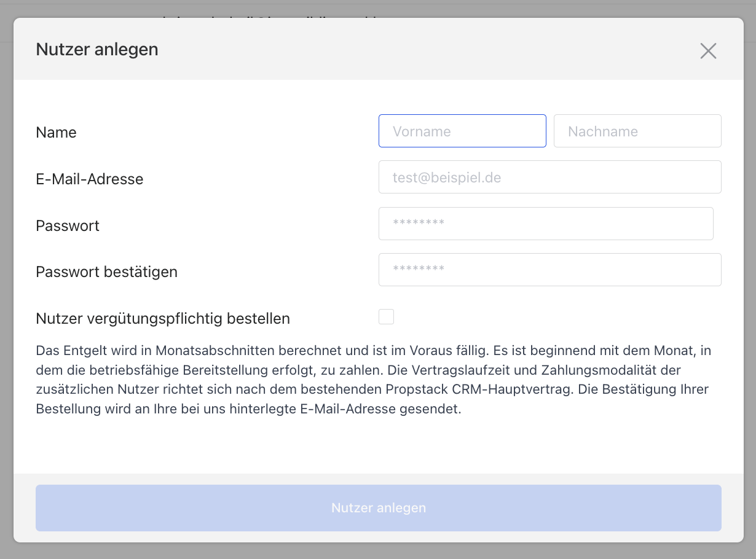
Task: Focus the Passwort bestätigen input field
Action: point(549,270)
